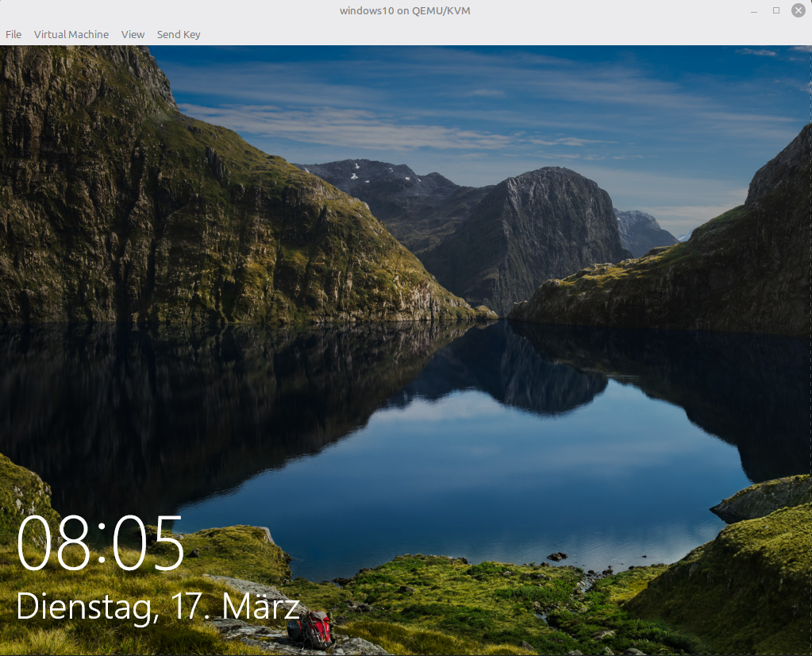
Task: Click View to change display options
Action: tap(132, 34)
